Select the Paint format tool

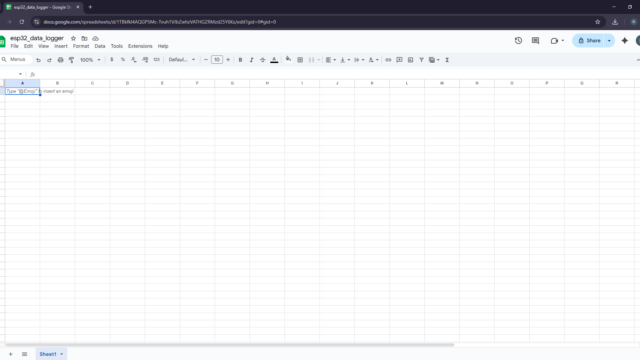pyautogui.click(x=71, y=60)
